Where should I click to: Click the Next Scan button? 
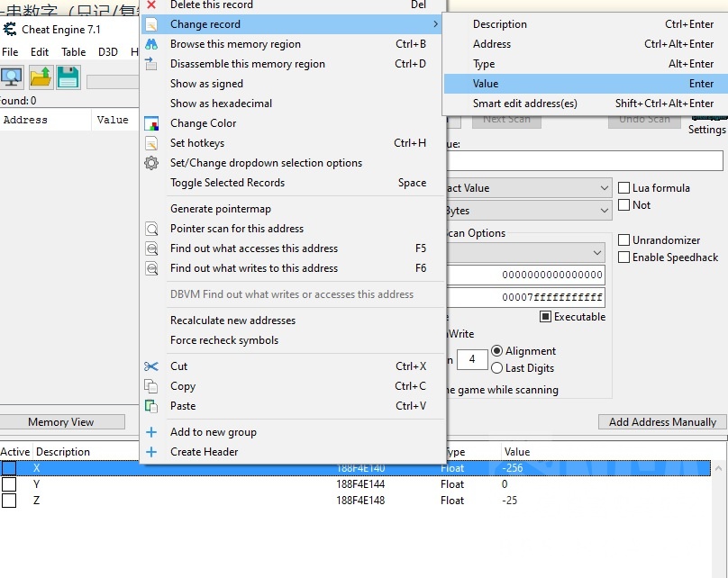506,120
